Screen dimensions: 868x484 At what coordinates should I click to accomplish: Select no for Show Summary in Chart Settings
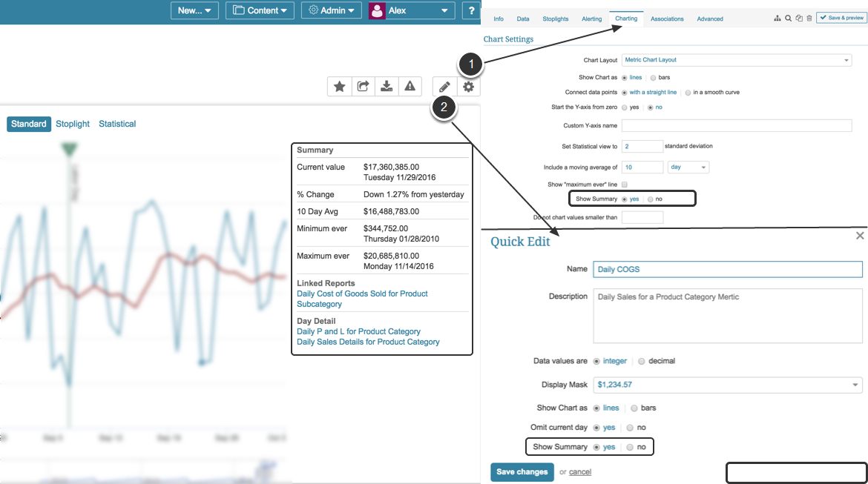click(651, 199)
